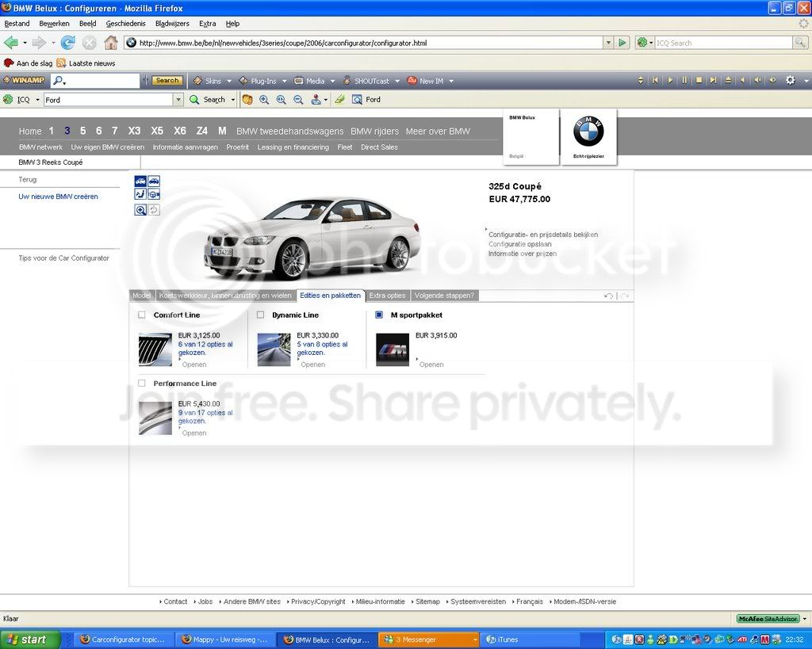
Task: Click the Winamp toolbar play button
Action: [670, 81]
